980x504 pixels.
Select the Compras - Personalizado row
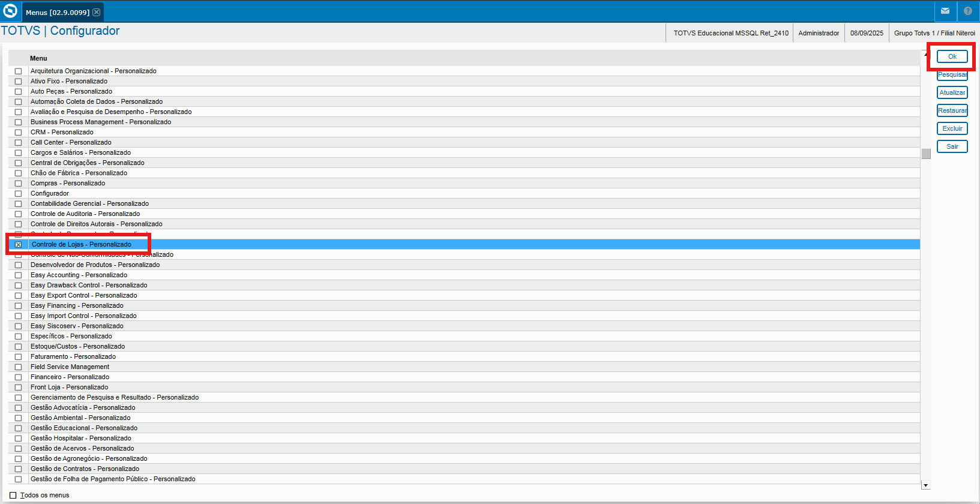pyautogui.click(x=464, y=184)
